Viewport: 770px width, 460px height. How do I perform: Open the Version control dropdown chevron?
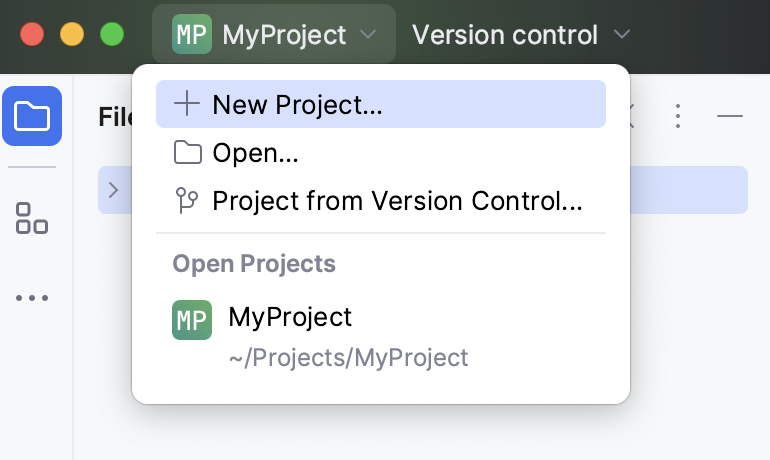pos(622,35)
